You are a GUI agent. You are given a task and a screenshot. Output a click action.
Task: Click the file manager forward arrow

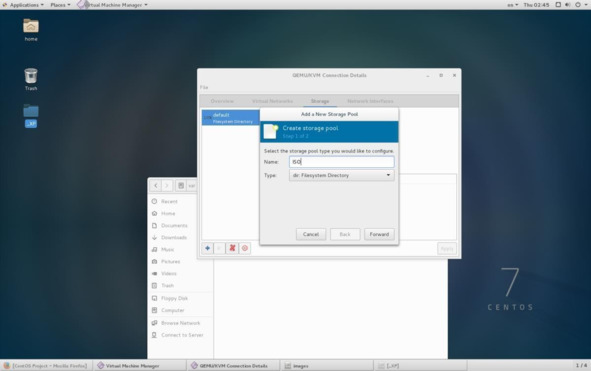coord(167,186)
